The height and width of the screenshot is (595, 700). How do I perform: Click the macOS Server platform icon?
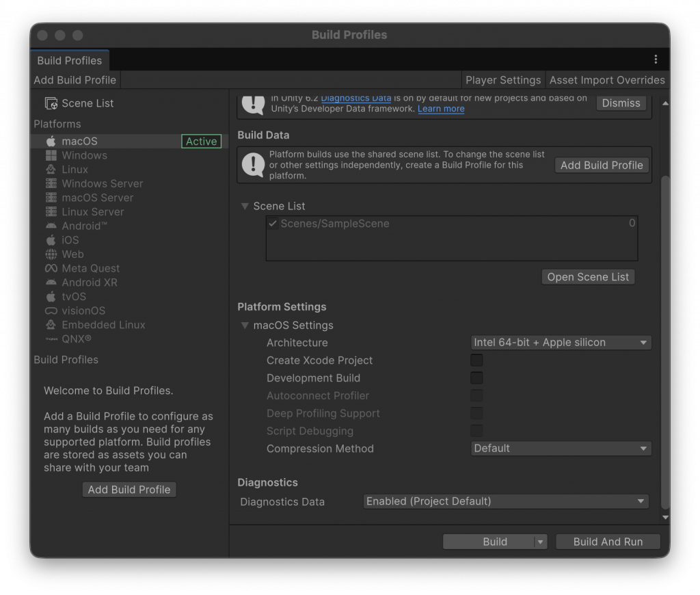point(51,198)
